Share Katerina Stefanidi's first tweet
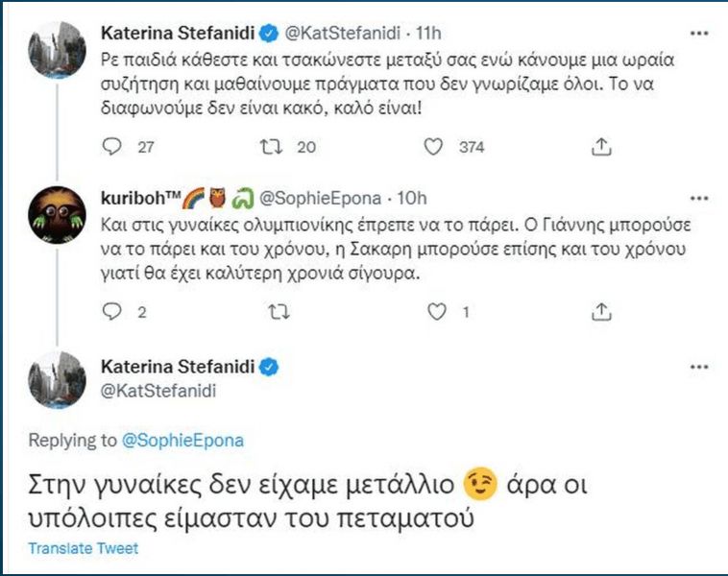This screenshot has height=576, width=728. click(602, 147)
